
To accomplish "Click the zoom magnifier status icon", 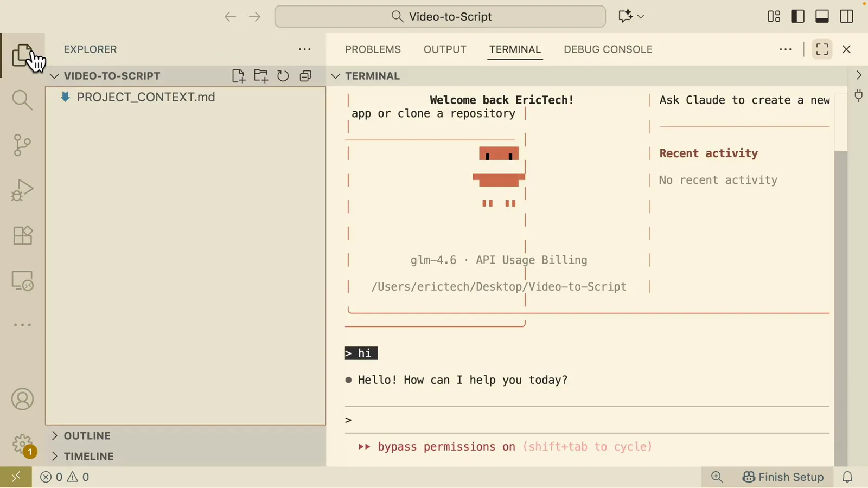I will (x=717, y=477).
